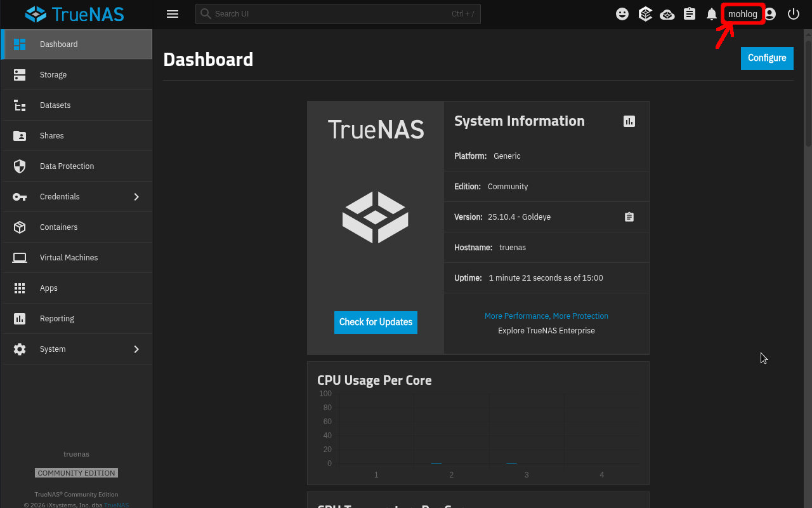Select version text 25.10.4 - Goldeye
Screen dimensions: 812x508
click(519, 217)
